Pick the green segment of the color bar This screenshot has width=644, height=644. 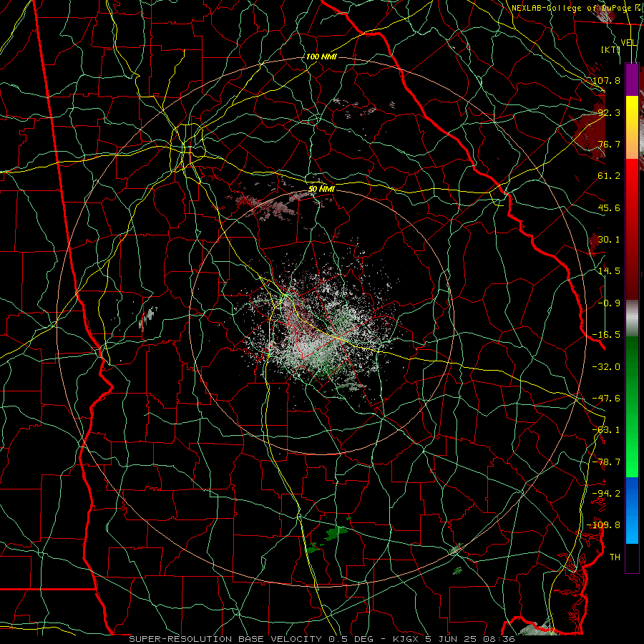tap(632, 406)
